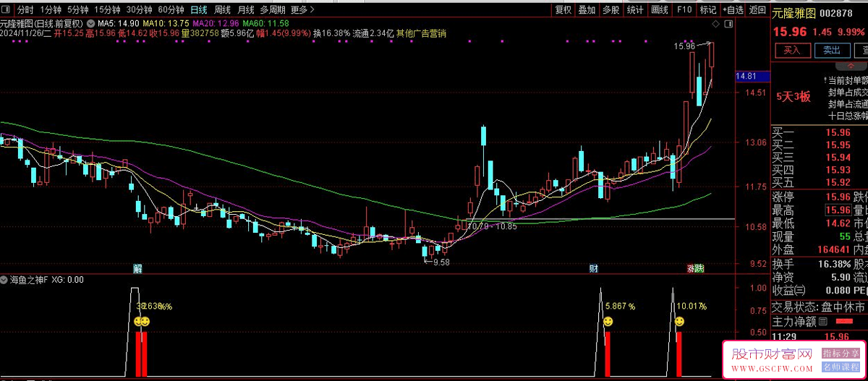
Task: Click the 元隆雅图 stock name heading
Action: pos(795,13)
